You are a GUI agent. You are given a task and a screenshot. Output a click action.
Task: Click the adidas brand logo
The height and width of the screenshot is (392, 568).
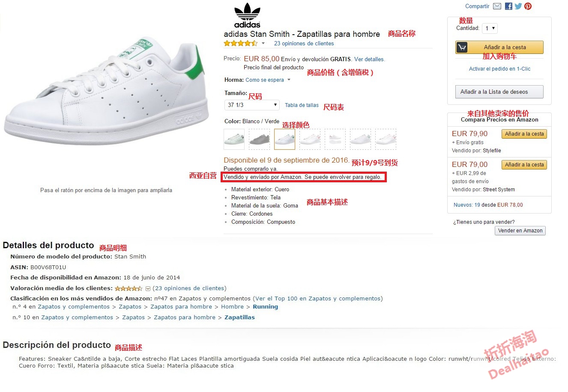tap(247, 15)
